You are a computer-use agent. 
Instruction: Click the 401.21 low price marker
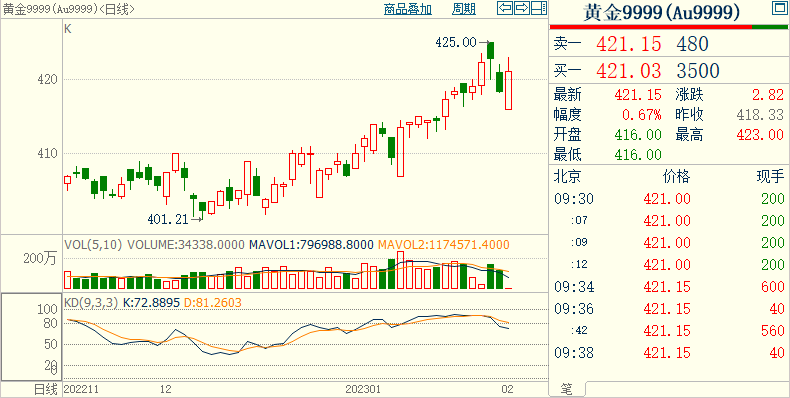pyautogui.click(x=168, y=219)
